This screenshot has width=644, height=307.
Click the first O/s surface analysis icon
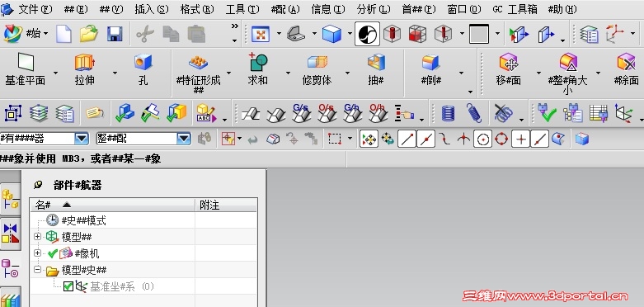[327, 113]
